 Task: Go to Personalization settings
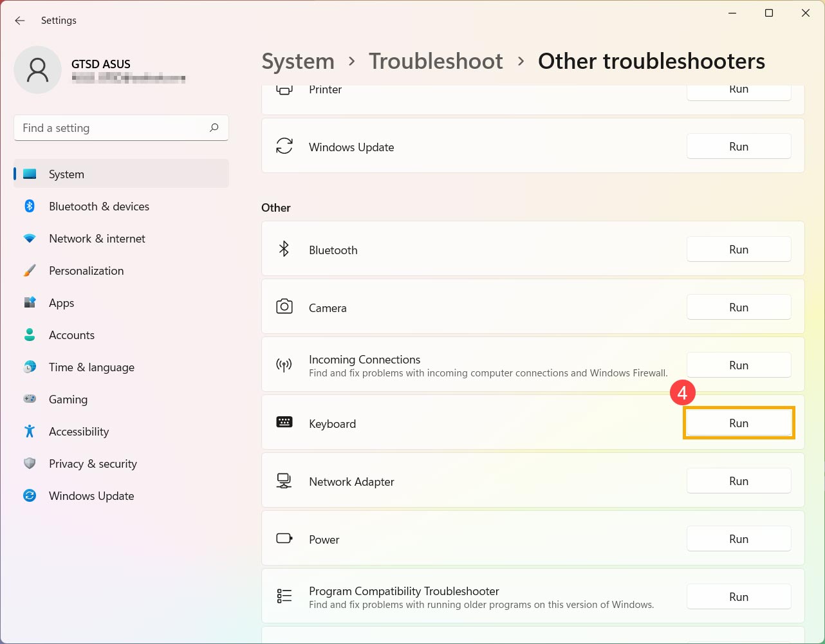click(x=121, y=270)
